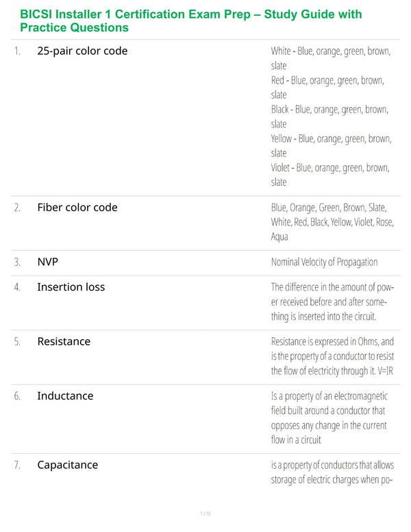Viewport: 411px width, 532px height.
Task: Click the "Violet - Blue, orange, green" line
Action: [x=330, y=175]
